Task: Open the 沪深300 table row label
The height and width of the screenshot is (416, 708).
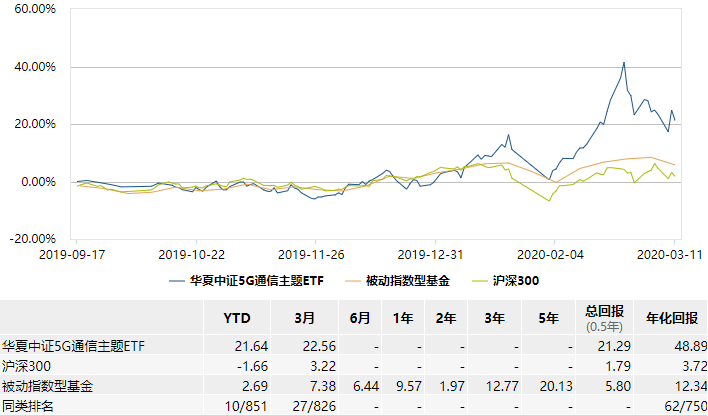Action: pos(24,365)
